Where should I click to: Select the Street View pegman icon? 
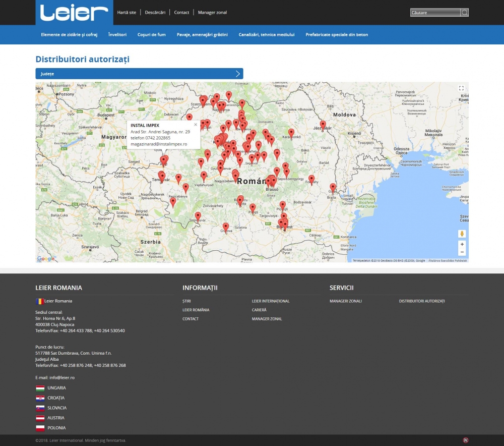[462, 234]
